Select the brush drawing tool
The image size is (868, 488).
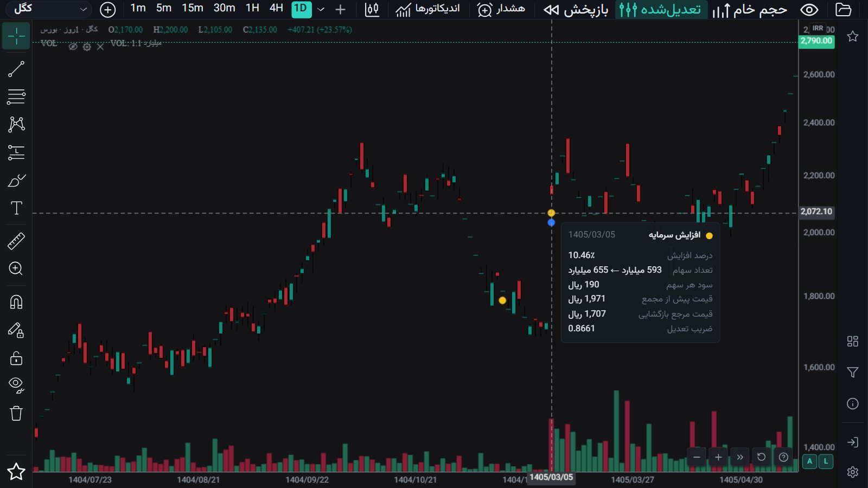(16, 181)
